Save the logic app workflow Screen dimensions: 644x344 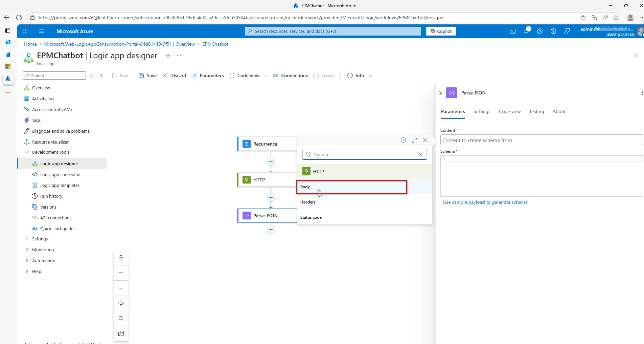(x=148, y=76)
